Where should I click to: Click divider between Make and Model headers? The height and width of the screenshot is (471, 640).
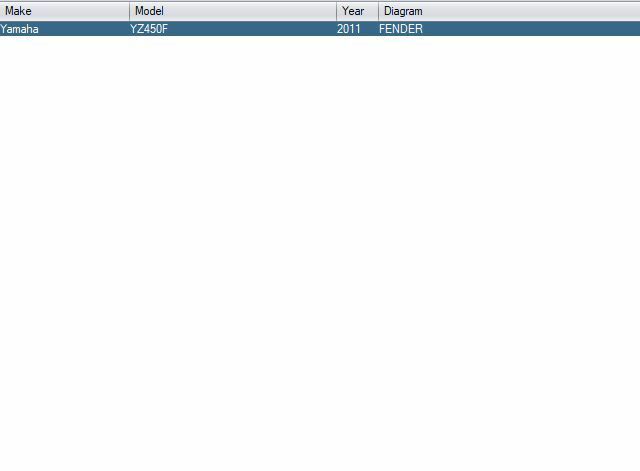(129, 11)
